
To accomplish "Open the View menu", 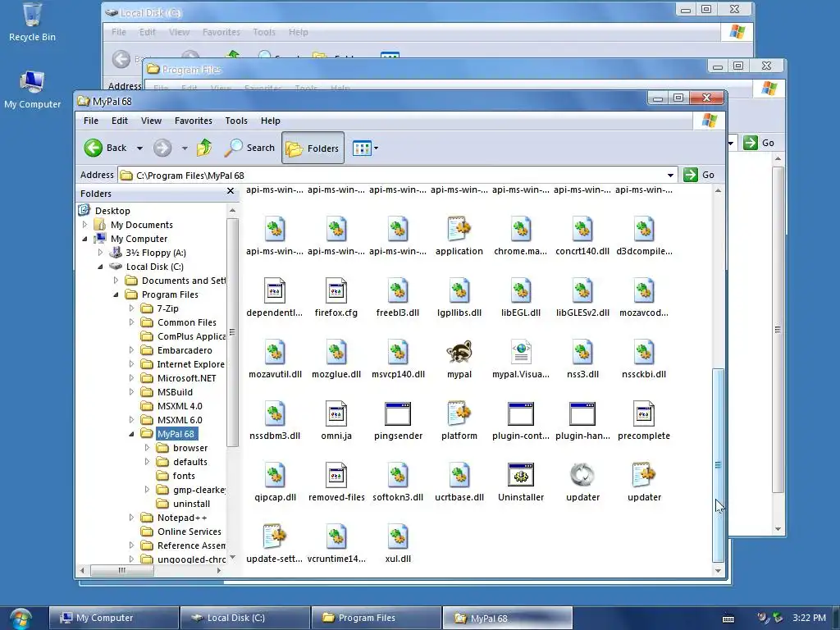I will tap(151, 121).
